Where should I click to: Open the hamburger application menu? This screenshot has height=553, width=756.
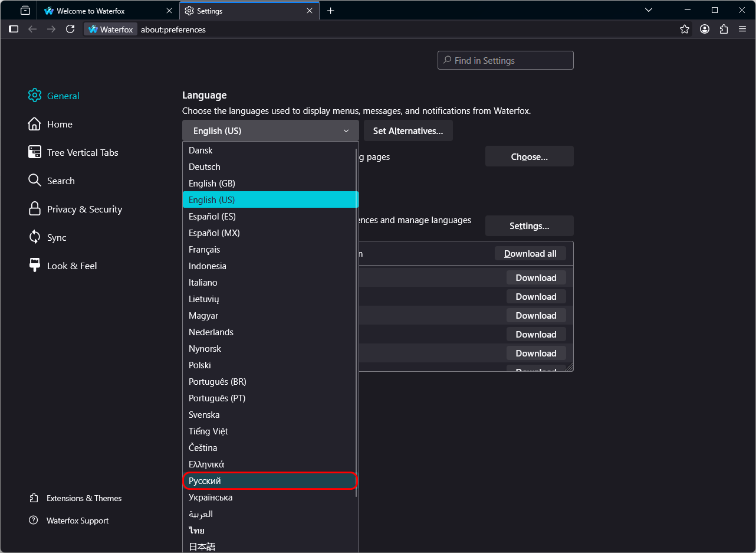742,29
